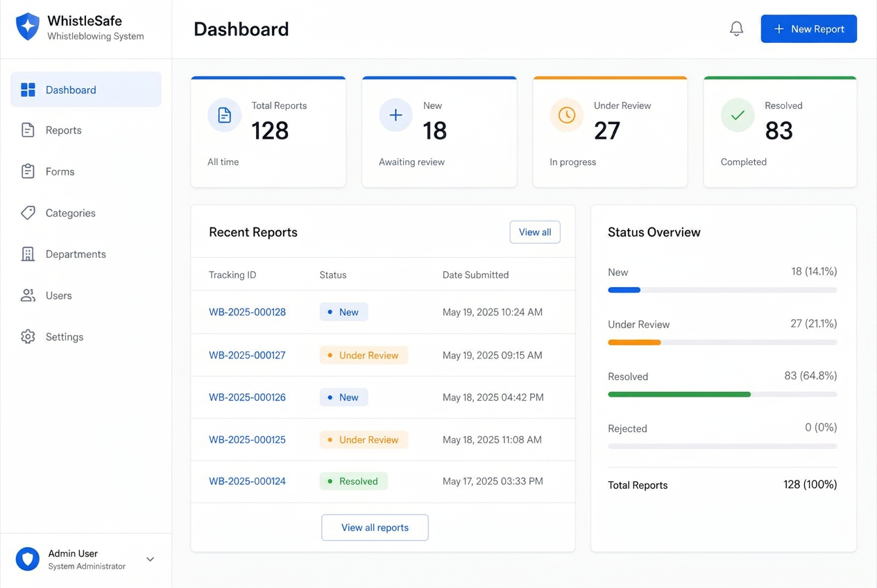877x588 pixels.
Task: Click the Settings gear icon in sidebar
Action: (28, 336)
